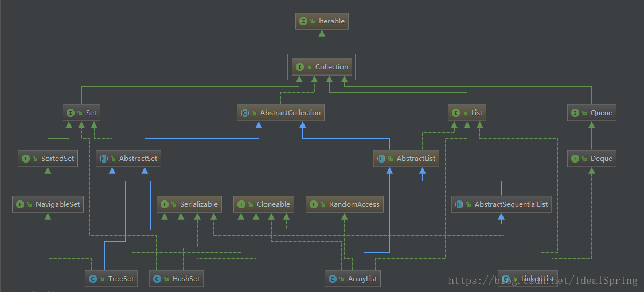The image size is (644, 292).
Task: Click the abstract class icon on AbstractSet
Action: (104, 159)
